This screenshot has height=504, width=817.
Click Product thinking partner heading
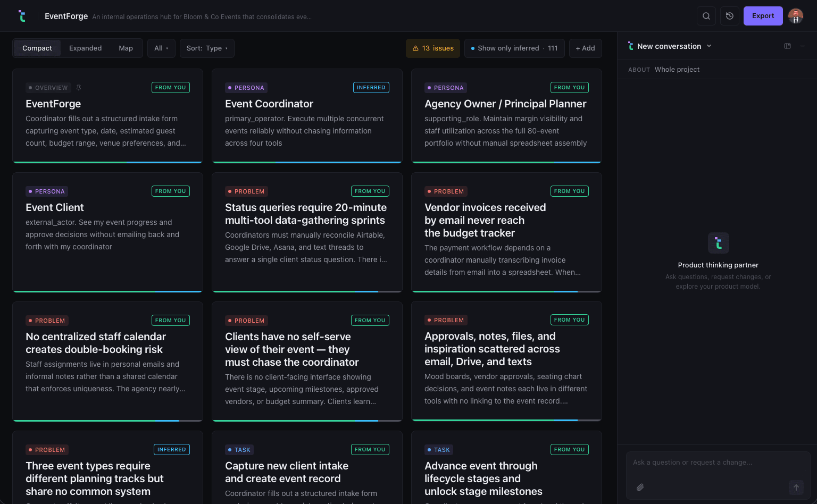(x=718, y=265)
